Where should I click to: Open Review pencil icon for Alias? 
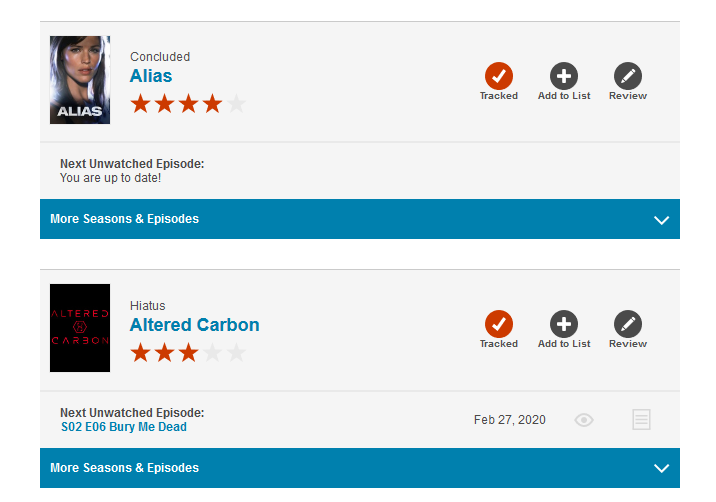pyautogui.click(x=627, y=76)
